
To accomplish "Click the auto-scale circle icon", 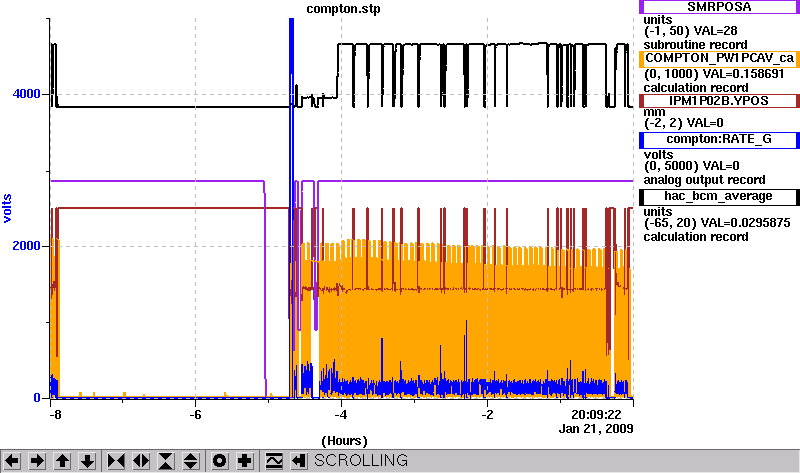I will pyautogui.click(x=219, y=461).
